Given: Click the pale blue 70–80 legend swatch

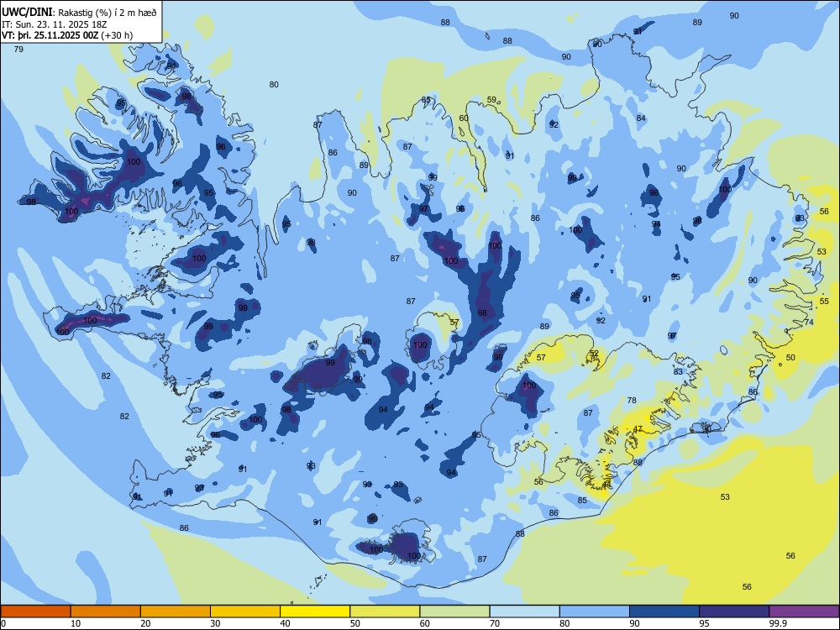Looking at the screenshot, I should point(524,612).
